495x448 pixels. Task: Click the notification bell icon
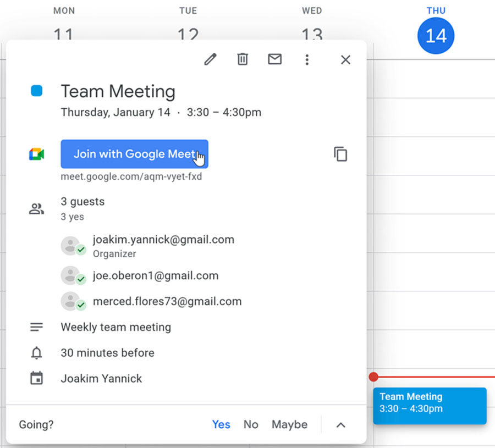pos(36,352)
